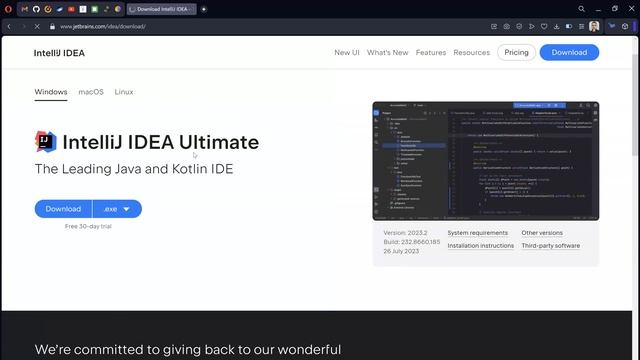Open the Other versions link
This screenshot has height=360, width=640.
(x=542, y=233)
